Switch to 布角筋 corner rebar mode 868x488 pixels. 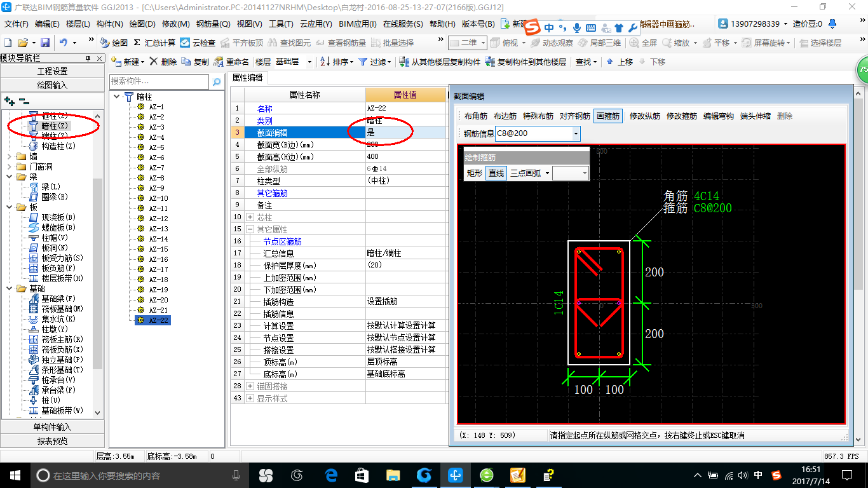(476, 116)
